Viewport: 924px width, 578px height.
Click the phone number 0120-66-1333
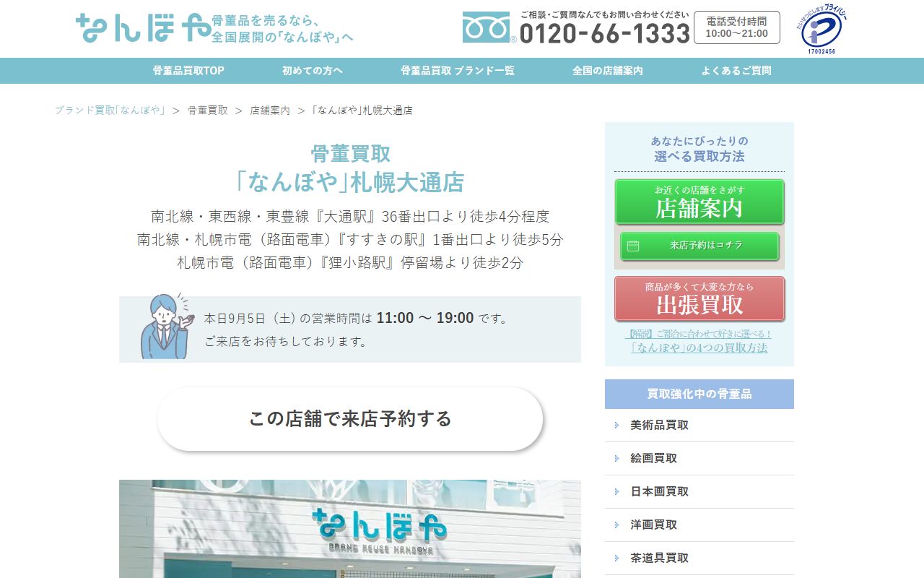pyautogui.click(x=605, y=33)
